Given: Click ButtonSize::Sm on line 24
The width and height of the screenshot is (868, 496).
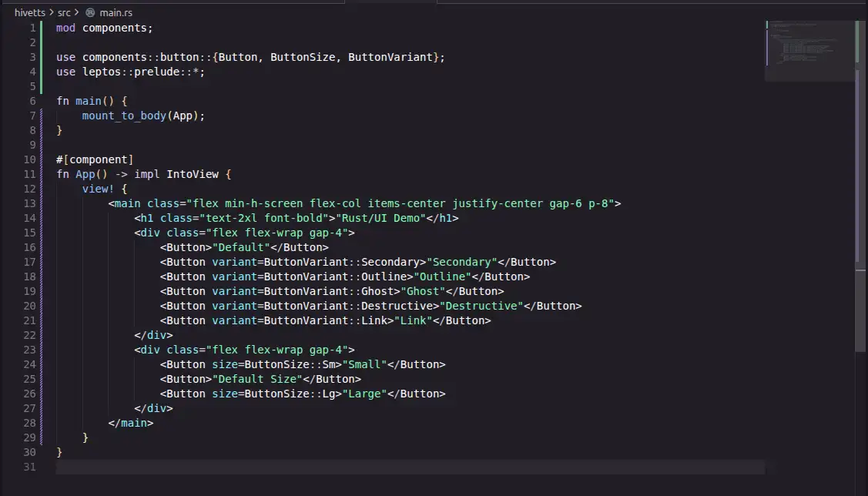Looking at the screenshot, I should (290, 364).
